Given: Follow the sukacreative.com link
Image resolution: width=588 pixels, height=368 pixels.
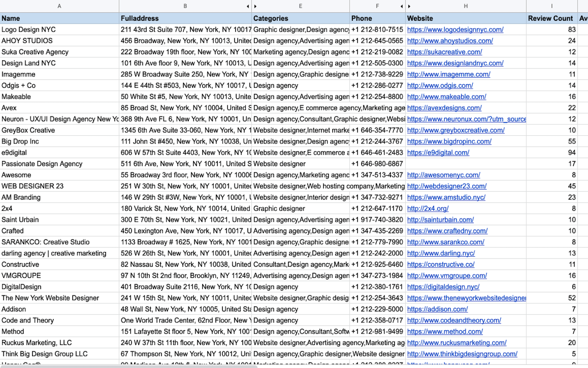Looking at the screenshot, I should coord(444,52).
